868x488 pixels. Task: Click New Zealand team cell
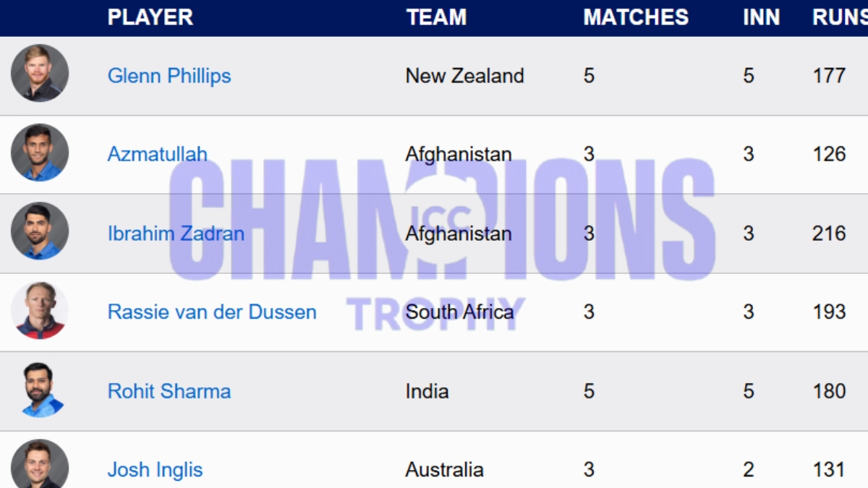coord(464,76)
